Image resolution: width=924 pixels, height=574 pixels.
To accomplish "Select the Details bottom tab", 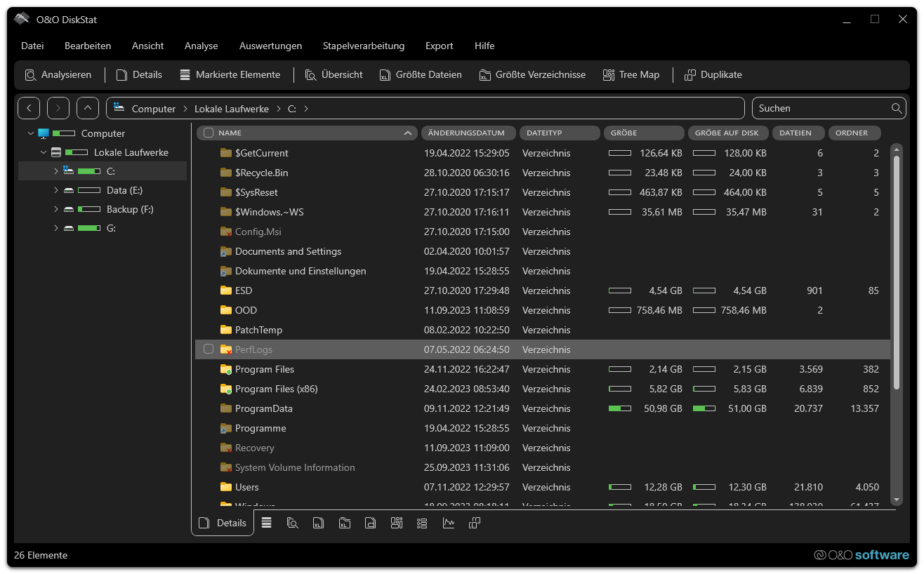I will [223, 523].
